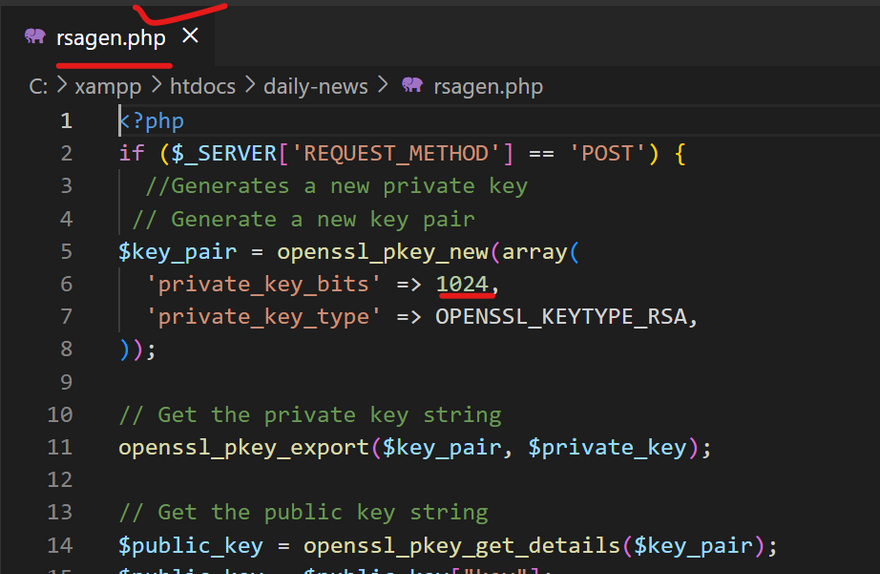Place cursor on the underlined 1024 value
This screenshot has height=574, width=880.
click(463, 284)
